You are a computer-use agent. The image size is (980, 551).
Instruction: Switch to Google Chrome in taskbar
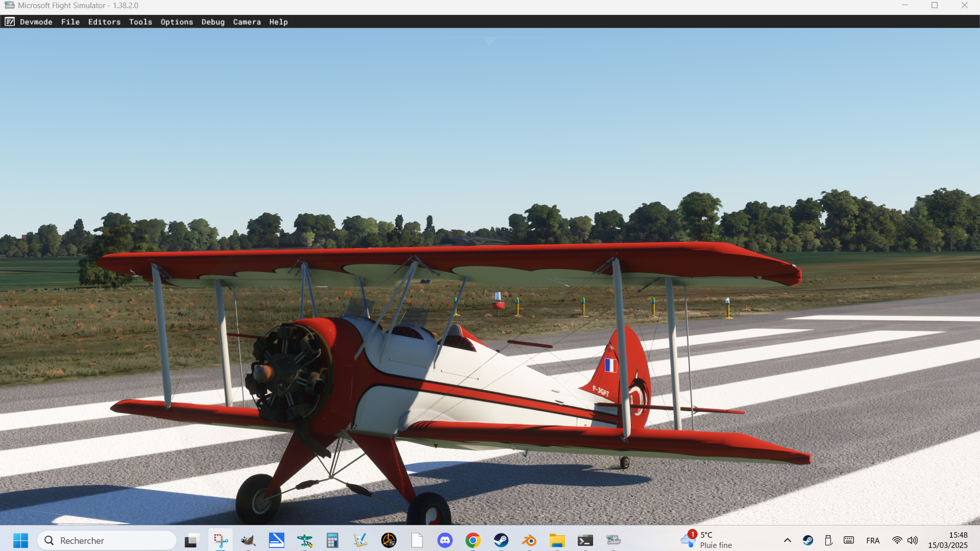(473, 540)
